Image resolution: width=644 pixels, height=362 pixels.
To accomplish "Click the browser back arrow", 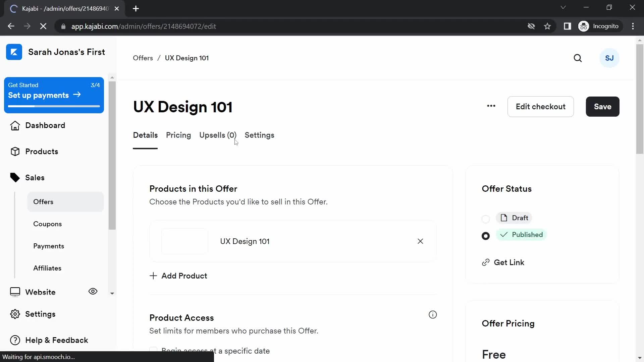I will [11, 26].
